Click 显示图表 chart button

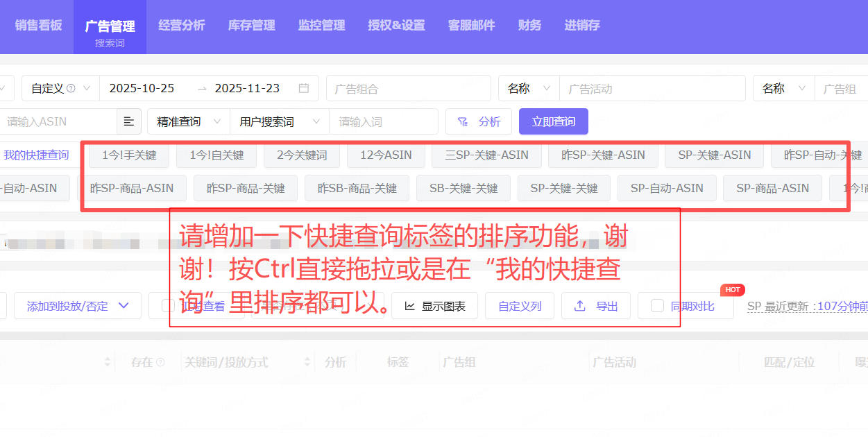(435, 306)
